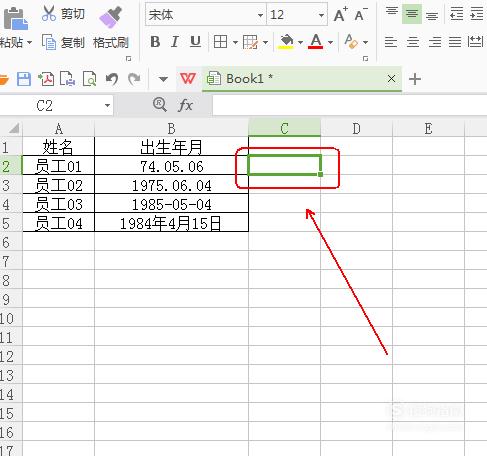Click the Undo arrow
This screenshot has width=487, height=456.
tap(112, 79)
